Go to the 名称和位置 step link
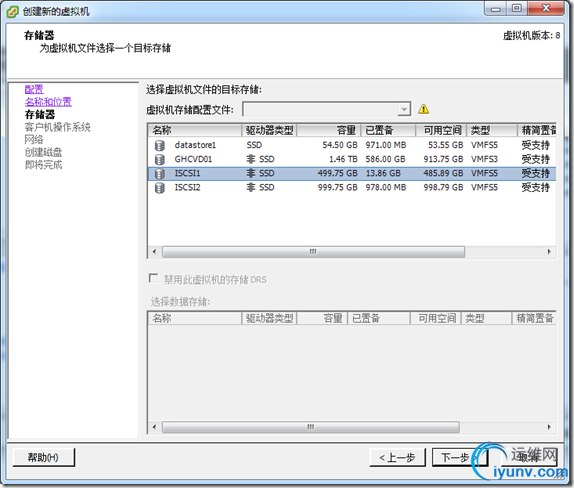Screen dimensions: 574x488 48,102
